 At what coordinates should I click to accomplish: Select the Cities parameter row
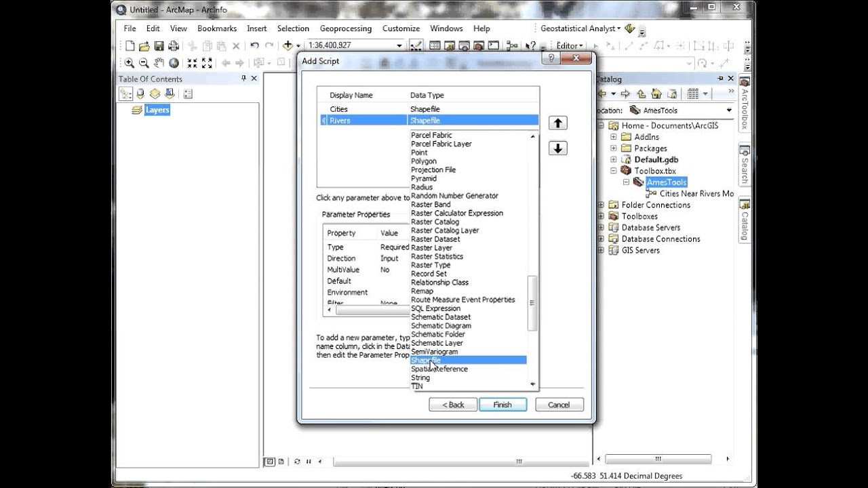tap(429, 109)
